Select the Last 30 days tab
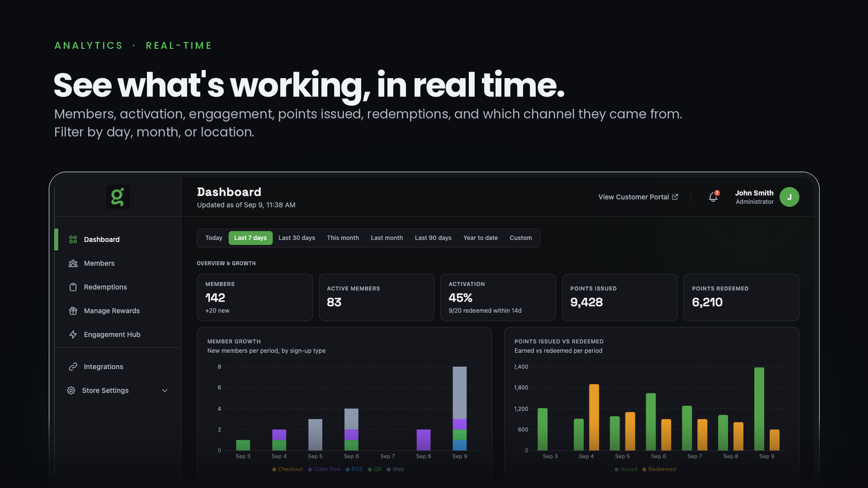 click(x=297, y=238)
